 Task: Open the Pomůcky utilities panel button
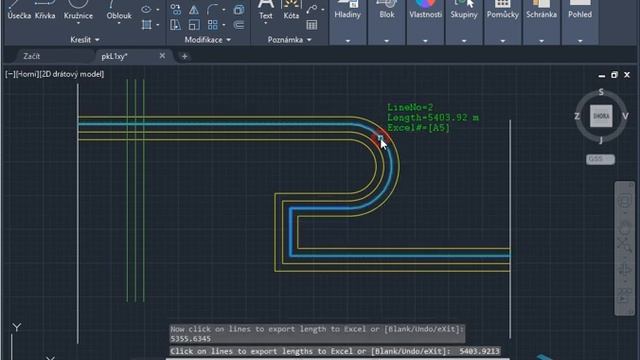[502, 10]
